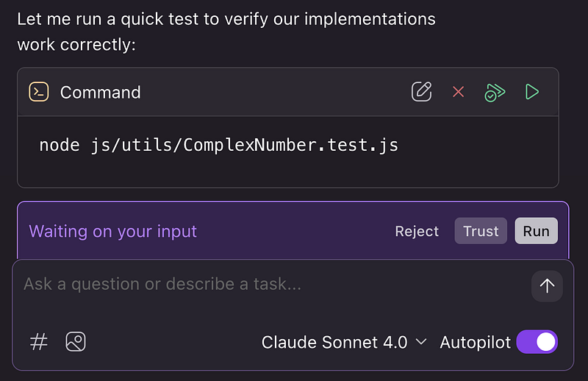Click the terminal icon beside Command
This screenshot has height=381, width=588.
[x=39, y=92]
